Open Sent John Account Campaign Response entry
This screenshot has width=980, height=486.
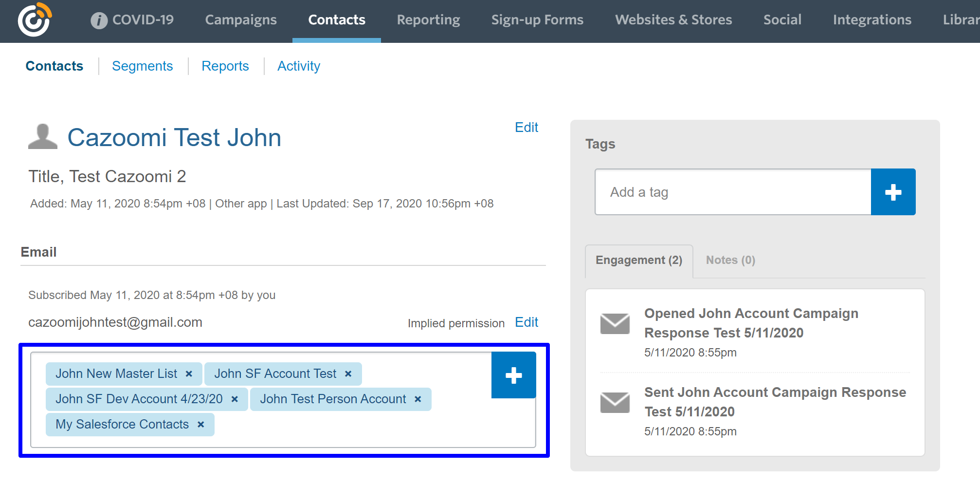[x=775, y=402]
